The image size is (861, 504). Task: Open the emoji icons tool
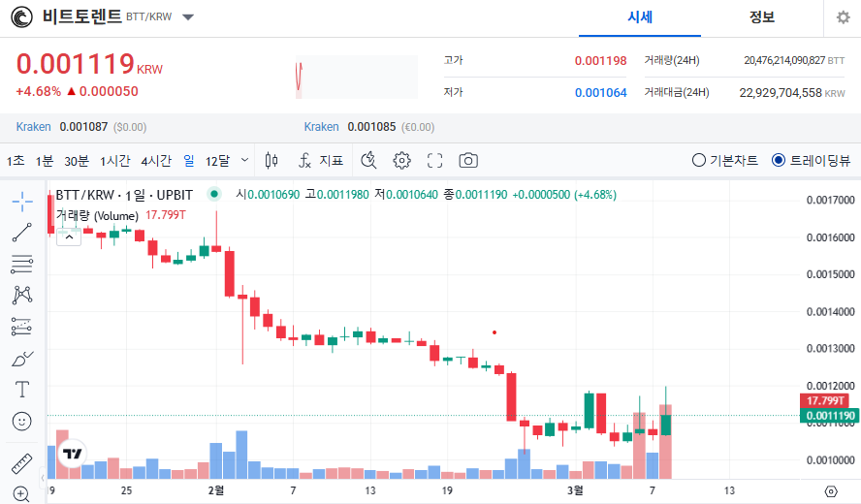(22, 422)
